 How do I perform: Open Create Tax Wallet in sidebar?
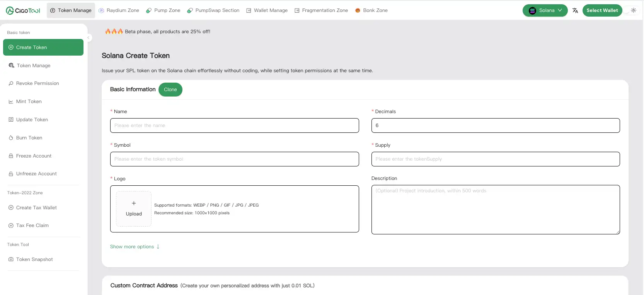[x=36, y=208]
